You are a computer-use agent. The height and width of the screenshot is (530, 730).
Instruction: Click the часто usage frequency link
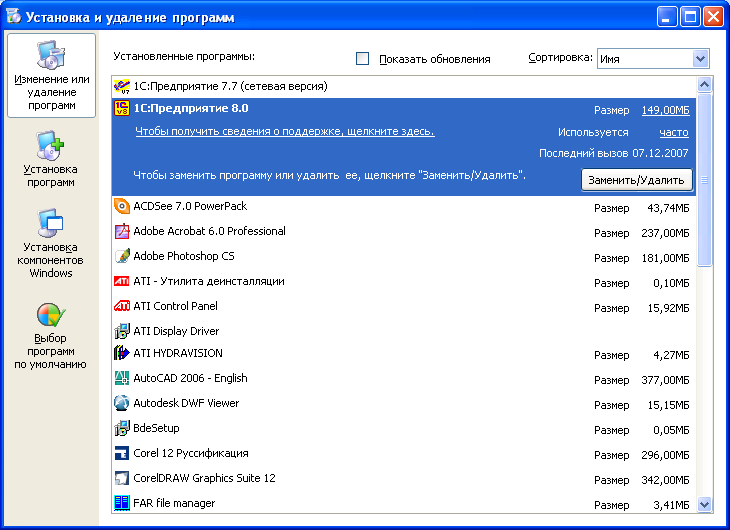674,132
